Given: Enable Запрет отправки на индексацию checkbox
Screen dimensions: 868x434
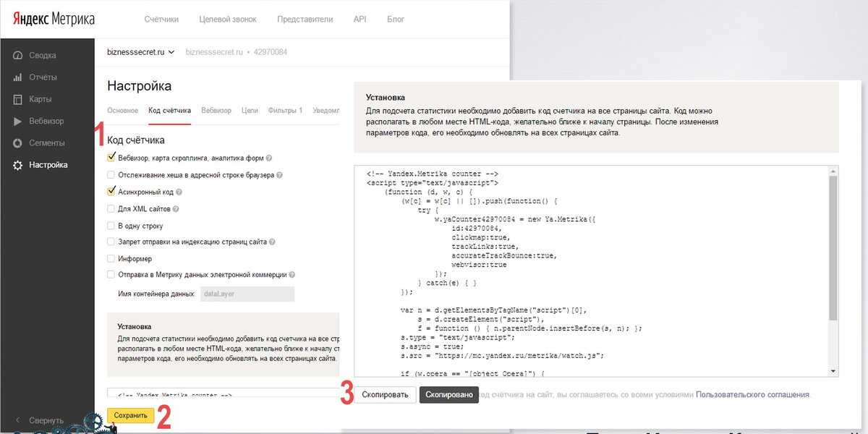Looking at the screenshot, I should coord(111,242).
